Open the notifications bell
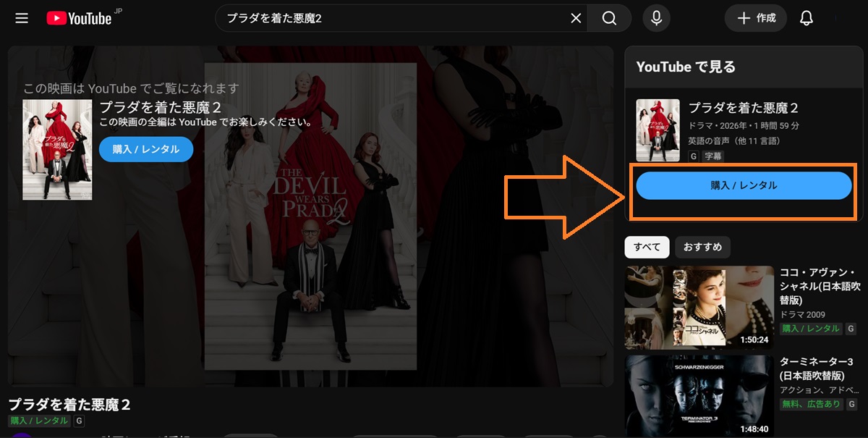 click(x=807, y=18)
